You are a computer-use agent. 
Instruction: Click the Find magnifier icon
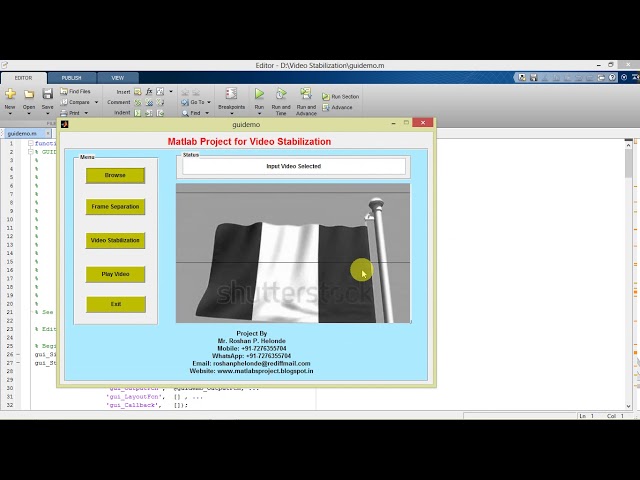point(185,113)
